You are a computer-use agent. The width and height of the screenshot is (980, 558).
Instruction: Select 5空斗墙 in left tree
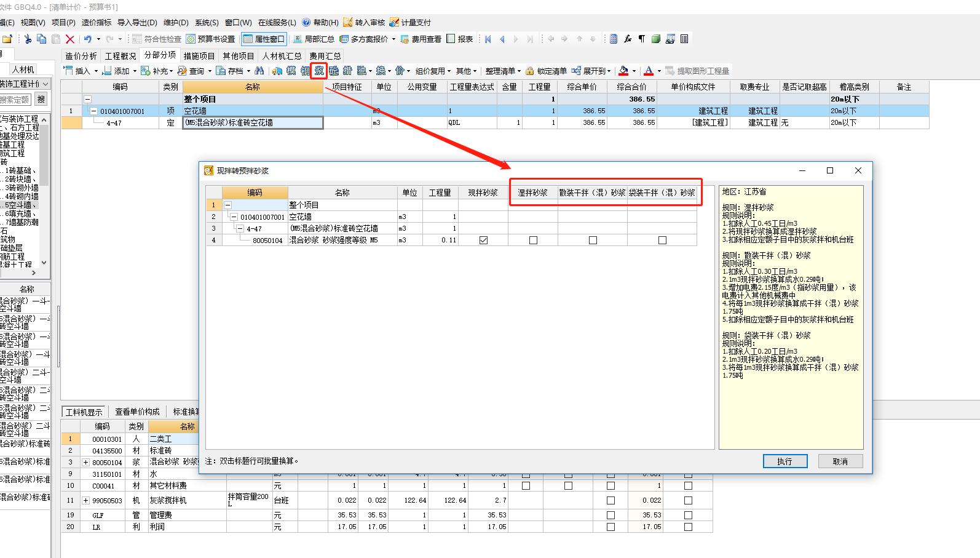tap(18, 205)
